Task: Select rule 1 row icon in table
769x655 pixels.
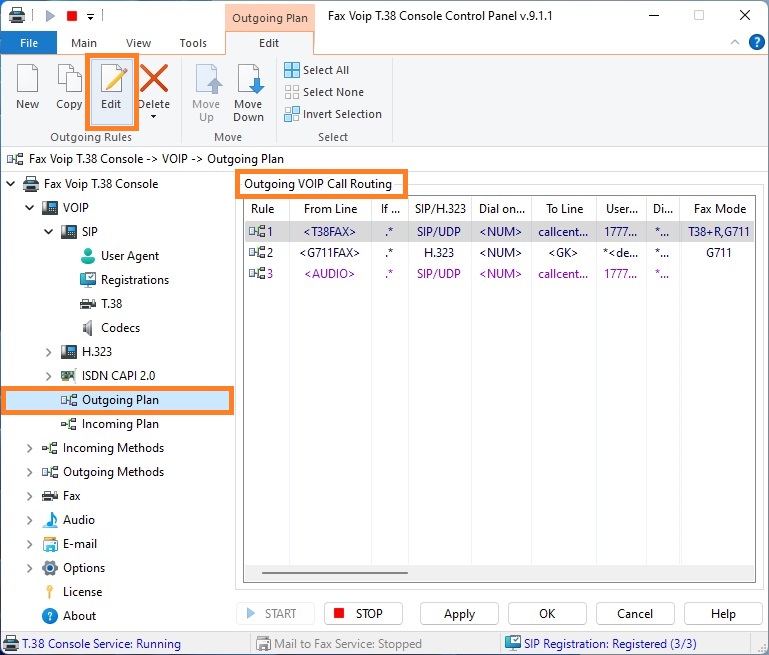Action: coord(257,231)
